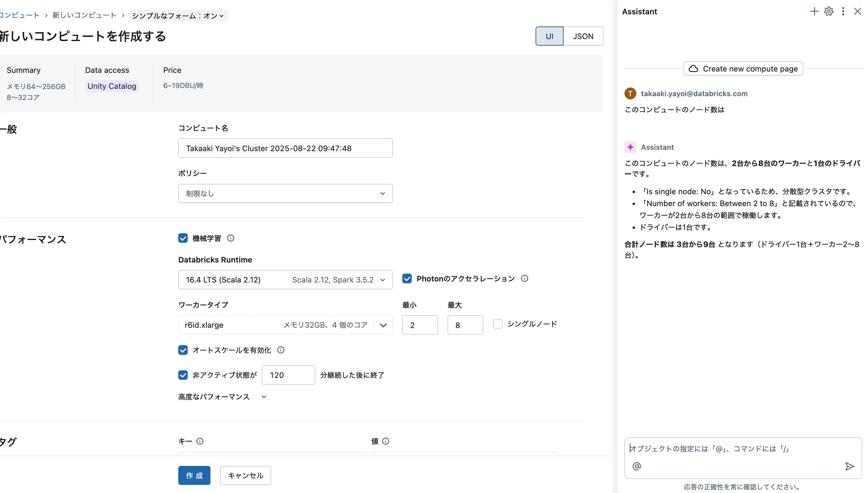
Task: Click the キャンセル button
Action: (245, 475)
